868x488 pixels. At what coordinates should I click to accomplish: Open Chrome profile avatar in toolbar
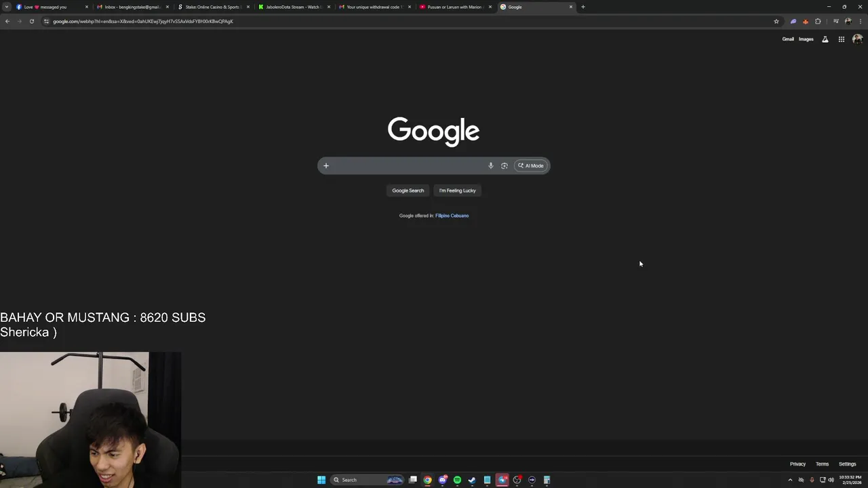[x=848, y=21]
